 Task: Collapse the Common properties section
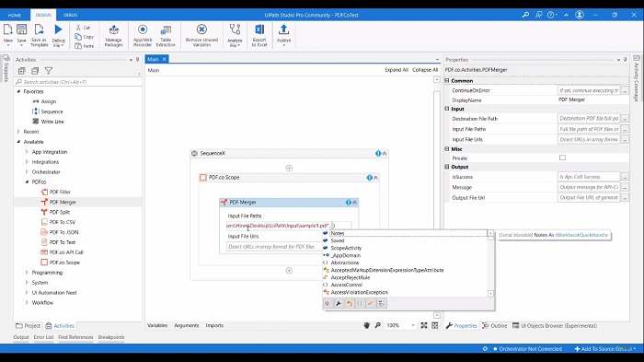pos(447,81)
